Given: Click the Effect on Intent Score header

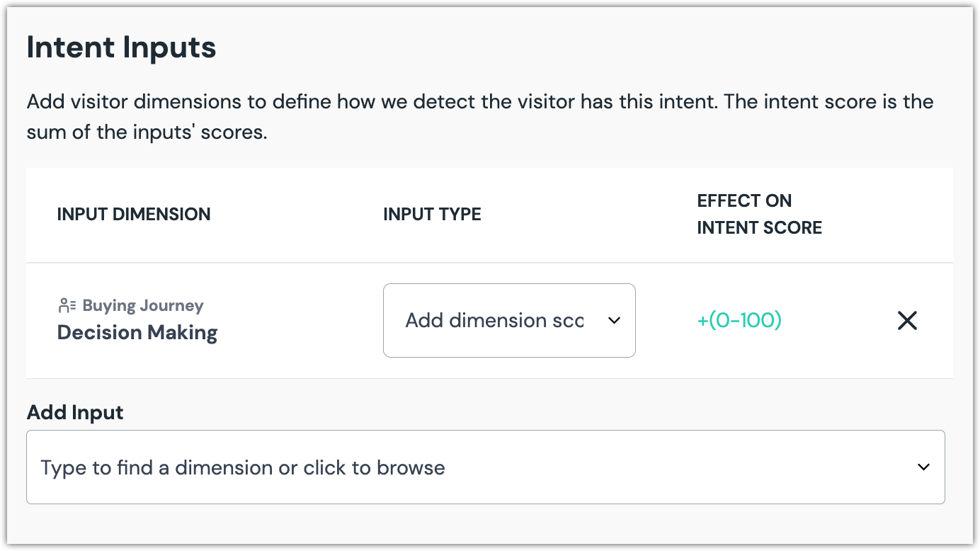Looking at the screenshot, I should [x=759, y=215].
